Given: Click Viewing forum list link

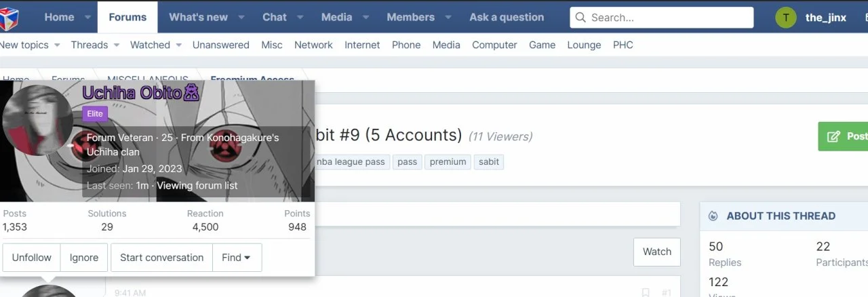Looking at the screenshot, I should click(x=197, y=185).
